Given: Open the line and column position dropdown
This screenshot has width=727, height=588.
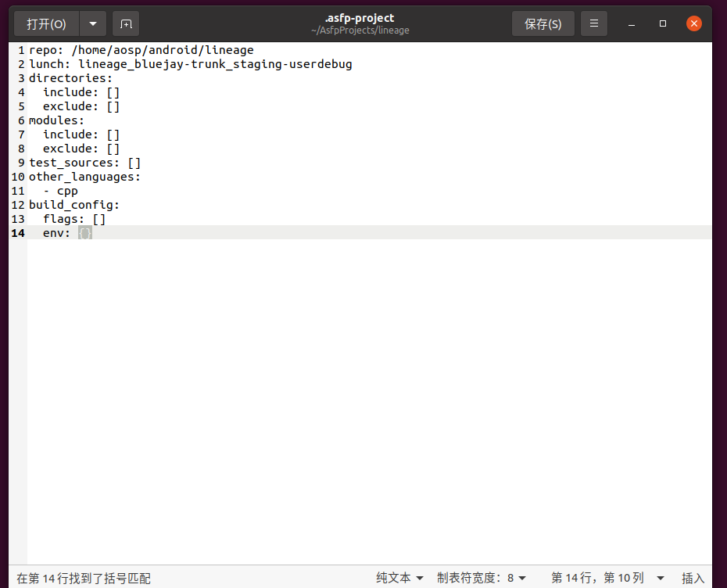Looking at the screenshot, I should [x=607, y=578].
